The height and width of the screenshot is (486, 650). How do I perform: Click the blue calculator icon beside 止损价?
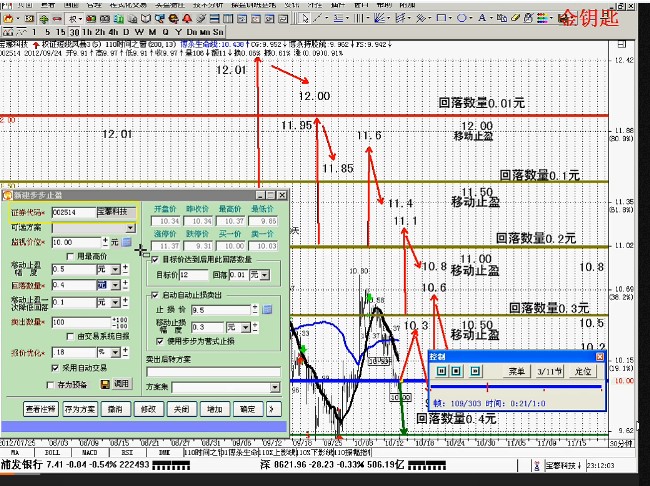click(267, 309)
